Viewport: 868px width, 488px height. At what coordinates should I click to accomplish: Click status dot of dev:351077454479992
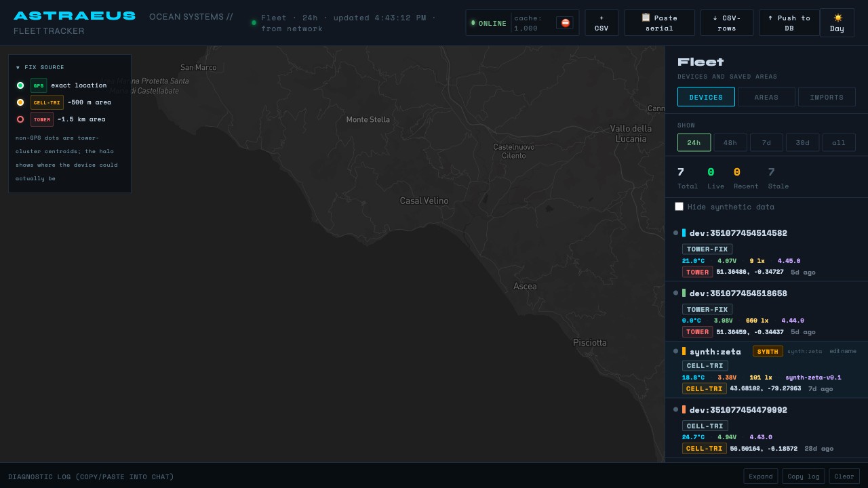pyautogui.click(x=675, y=409)
